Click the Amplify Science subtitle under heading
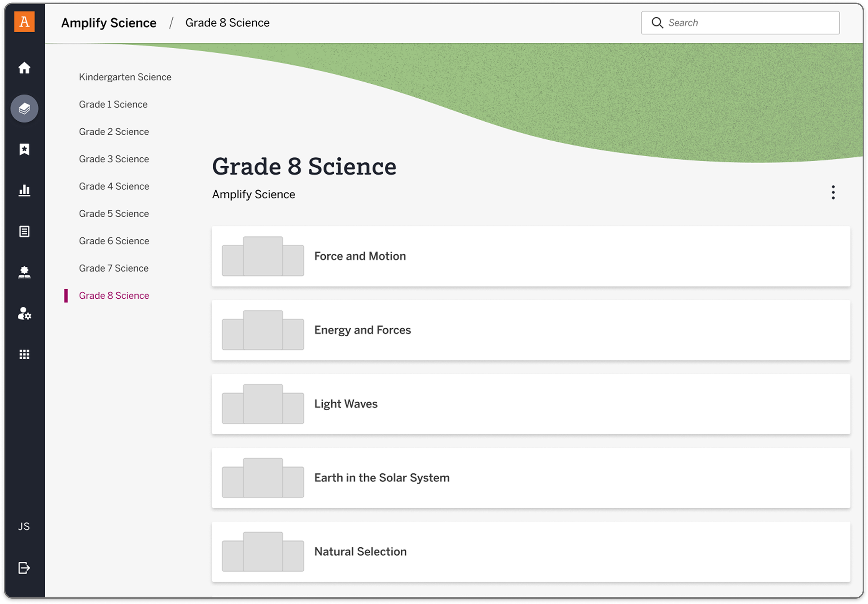Viewport: 868px width, 604px height. tap(253, 195)
